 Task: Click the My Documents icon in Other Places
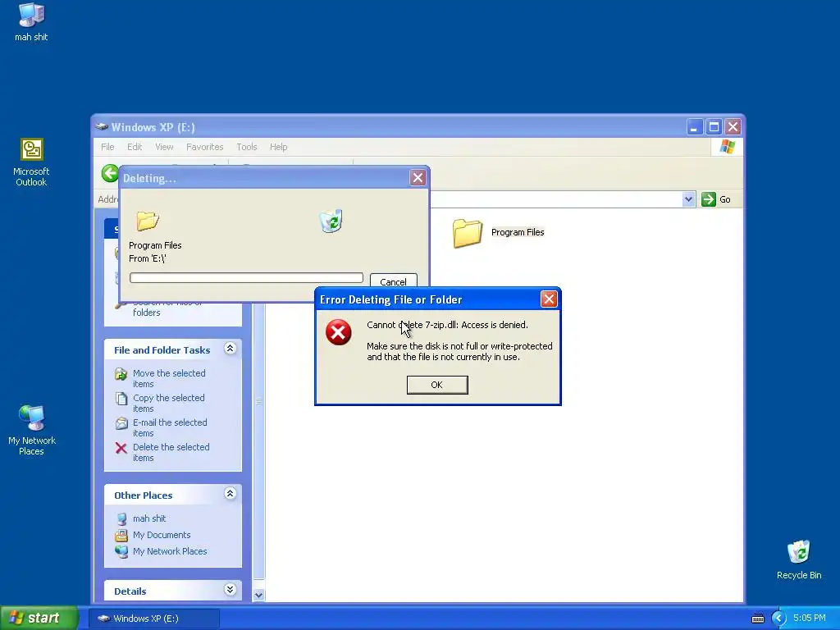click(121, 535)
